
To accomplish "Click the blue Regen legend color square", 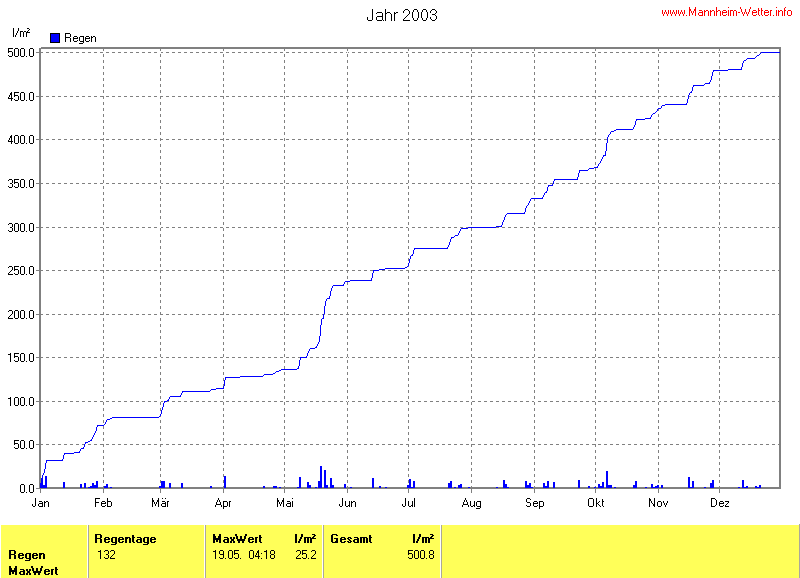I will tap(55, 37).
